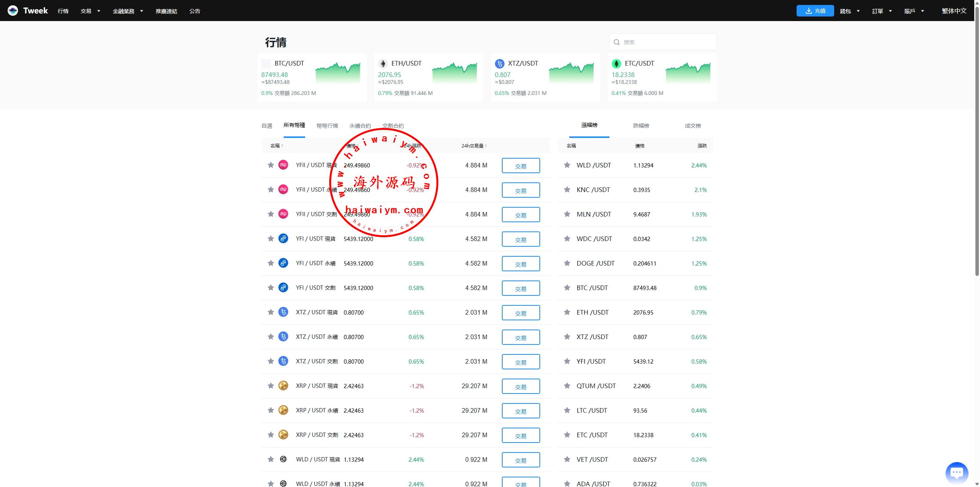The width and height of the screenshot is (980, 487).
Task: Click the ETC/USDT card green icon
Action: tap(616, 64)
